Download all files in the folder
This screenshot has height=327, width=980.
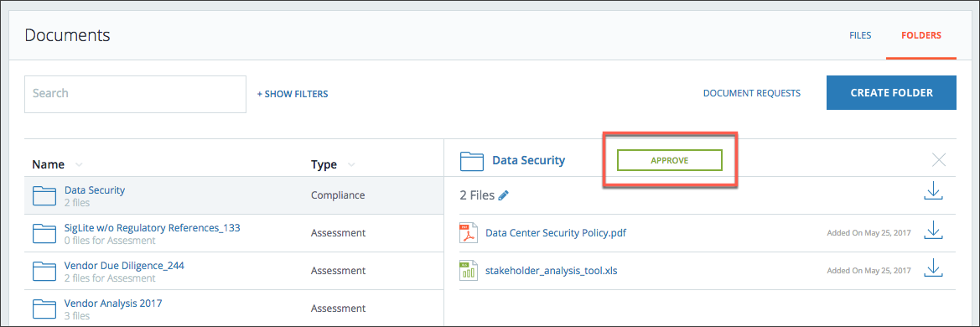933,191
